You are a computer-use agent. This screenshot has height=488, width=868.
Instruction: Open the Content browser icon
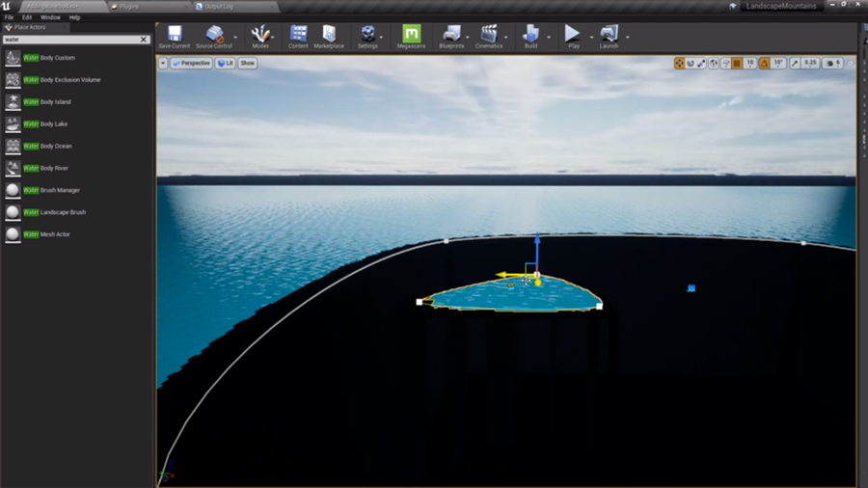coord(299,34)
